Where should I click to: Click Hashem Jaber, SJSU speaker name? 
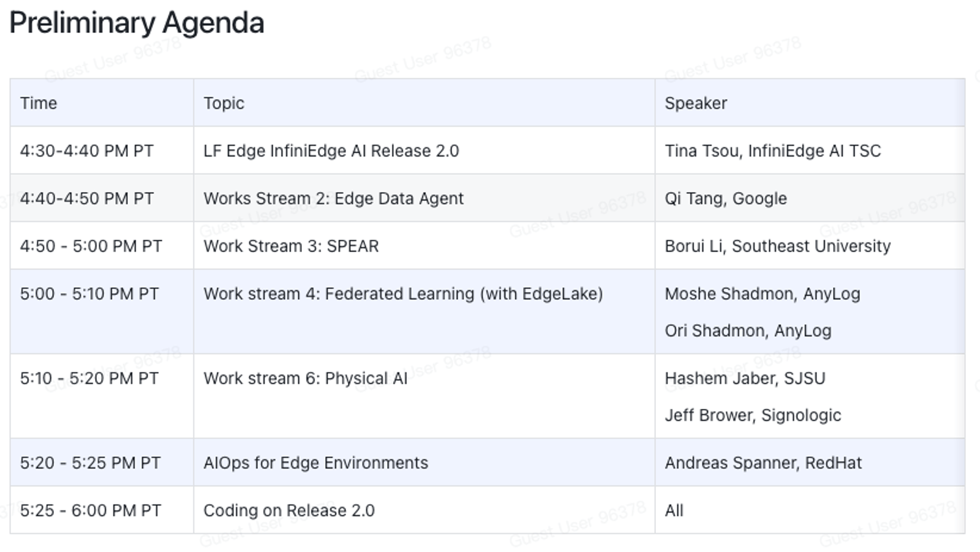(x=745, y=379)
